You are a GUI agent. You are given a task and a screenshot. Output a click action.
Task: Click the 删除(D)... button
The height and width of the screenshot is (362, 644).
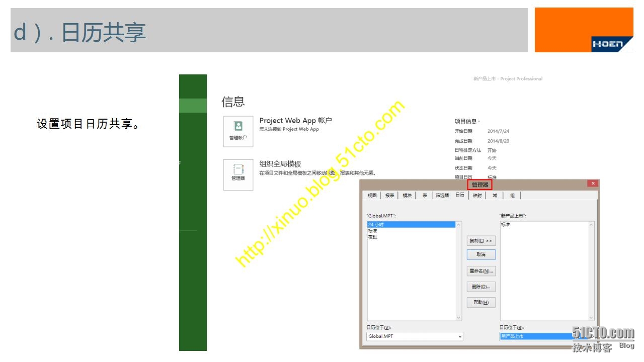point(481,287)
